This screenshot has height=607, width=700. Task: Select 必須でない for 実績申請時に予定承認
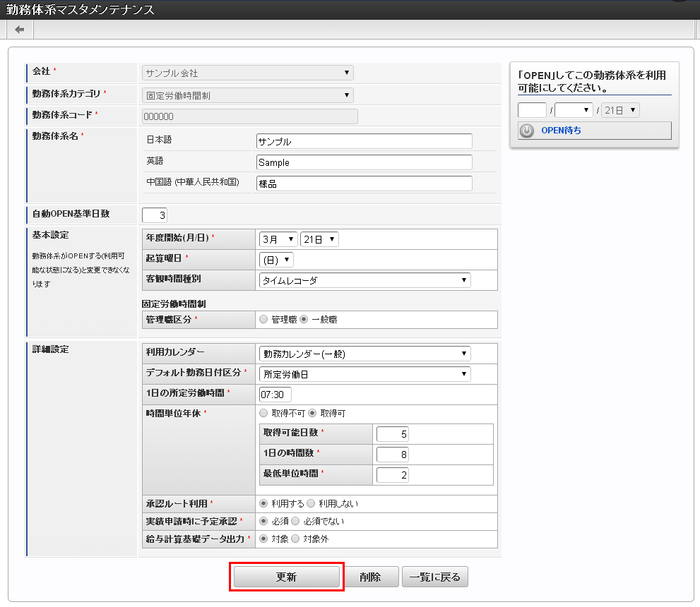(x=296, y=522)
